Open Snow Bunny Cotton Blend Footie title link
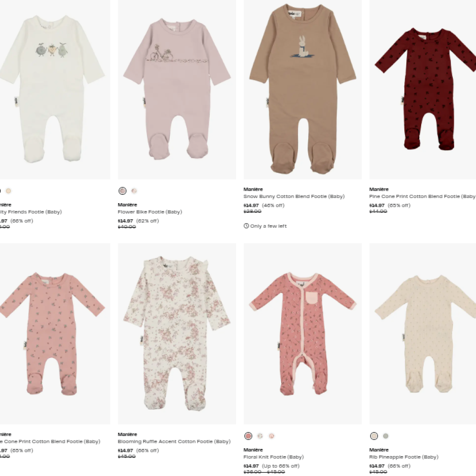Image resolution: width=476 pixels, height=476 pixels. (294, 197)
